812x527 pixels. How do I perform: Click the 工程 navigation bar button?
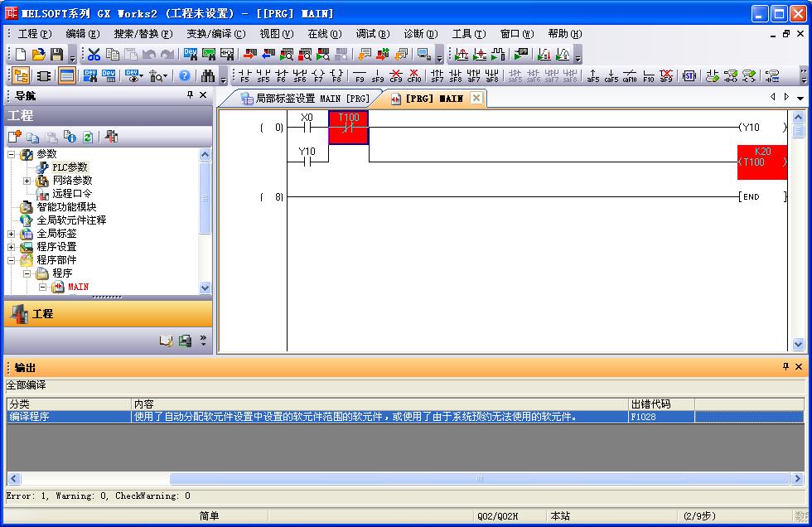(108, 314)
